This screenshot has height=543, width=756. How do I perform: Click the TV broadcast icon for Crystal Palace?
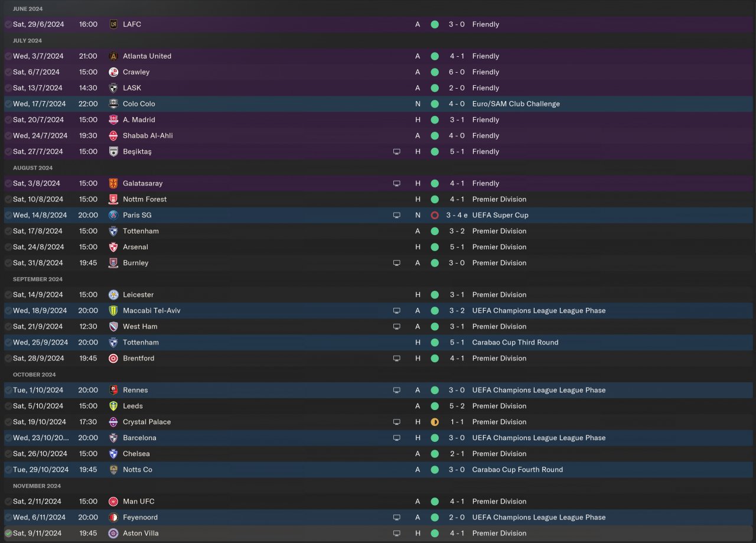(397, 422)
